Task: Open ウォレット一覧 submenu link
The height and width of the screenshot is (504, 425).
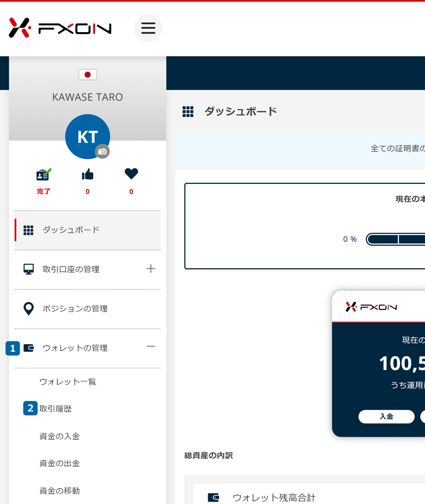Action: pos(68,382)
